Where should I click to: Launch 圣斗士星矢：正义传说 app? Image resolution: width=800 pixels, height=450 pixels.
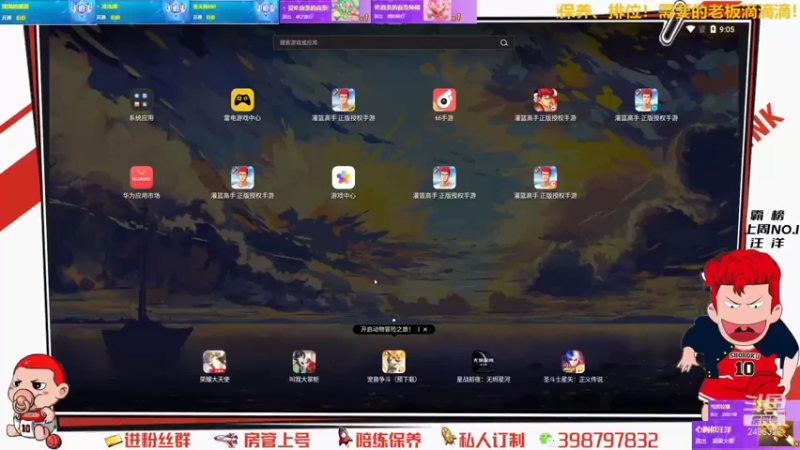[573, 362]
